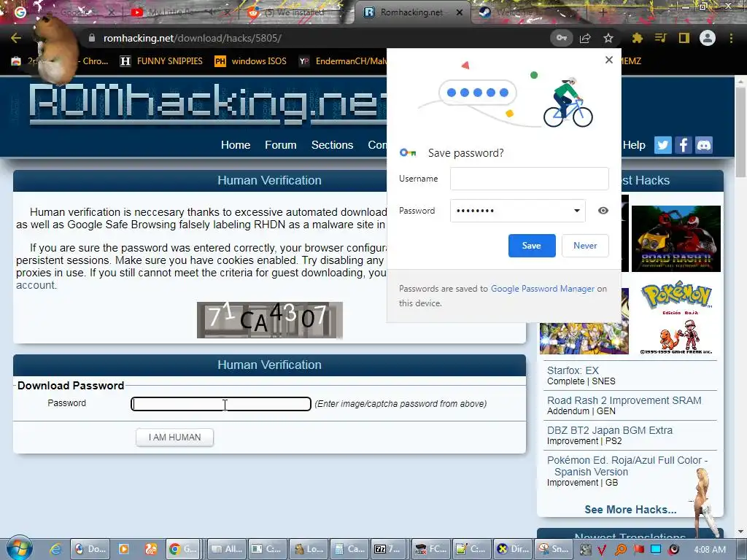Open the Snipping Tool taskbar button
The image size is (747, 560).
click(553, 549)
